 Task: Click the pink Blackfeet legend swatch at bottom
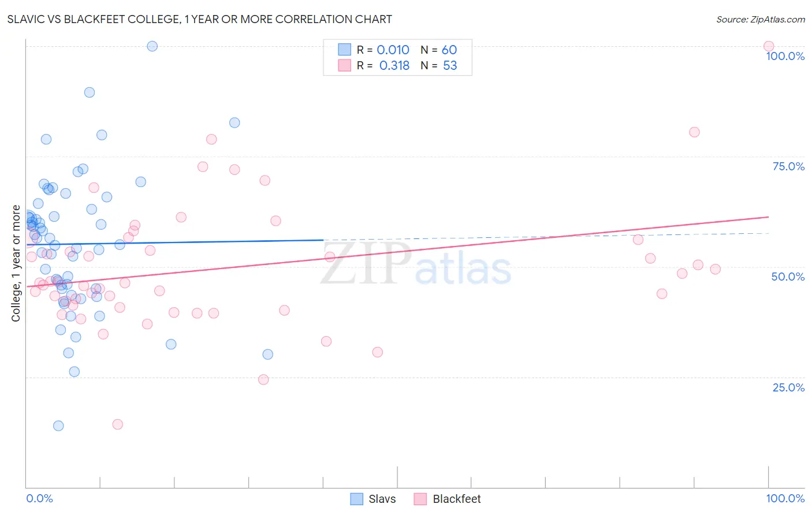420,499
